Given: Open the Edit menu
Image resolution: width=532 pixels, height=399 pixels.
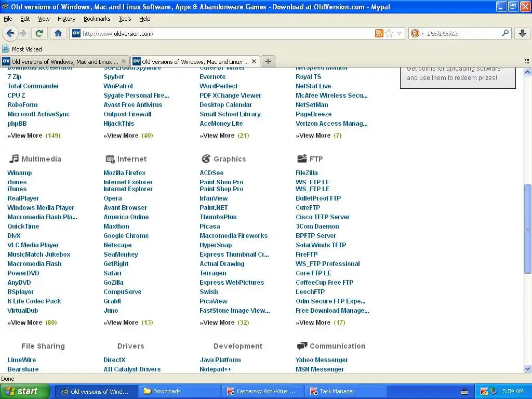Looking at the screenshot, I should tap(25, 19).
